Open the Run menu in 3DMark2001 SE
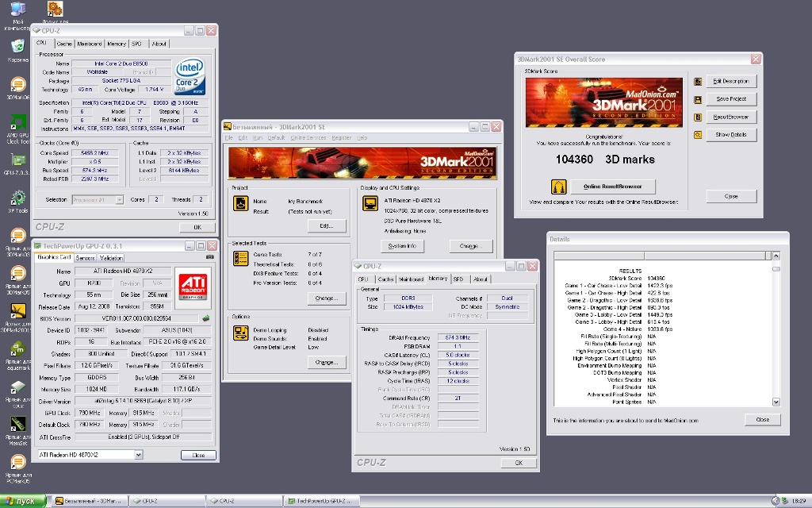The height and width of the screenshot is (508, 812). point(258,138)
